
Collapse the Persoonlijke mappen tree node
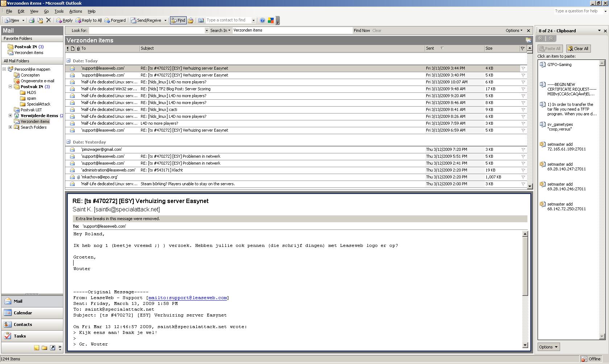click(4, 69)
